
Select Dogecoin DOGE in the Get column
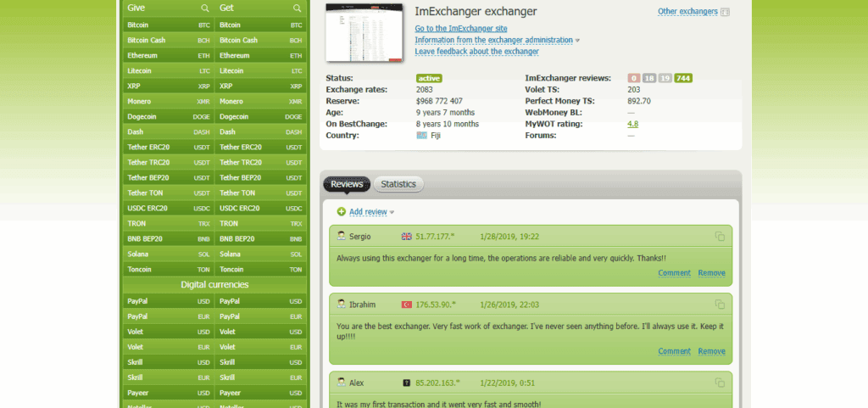[260, 117]
